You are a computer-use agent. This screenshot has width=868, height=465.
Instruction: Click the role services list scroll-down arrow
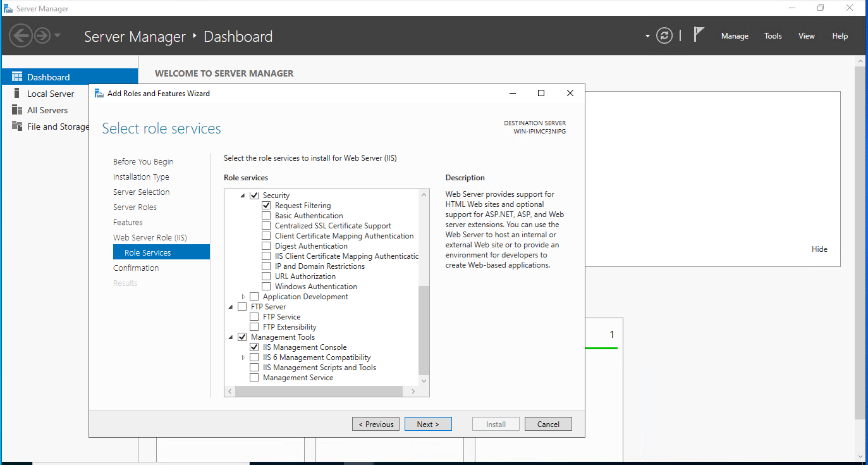(424, 381)
